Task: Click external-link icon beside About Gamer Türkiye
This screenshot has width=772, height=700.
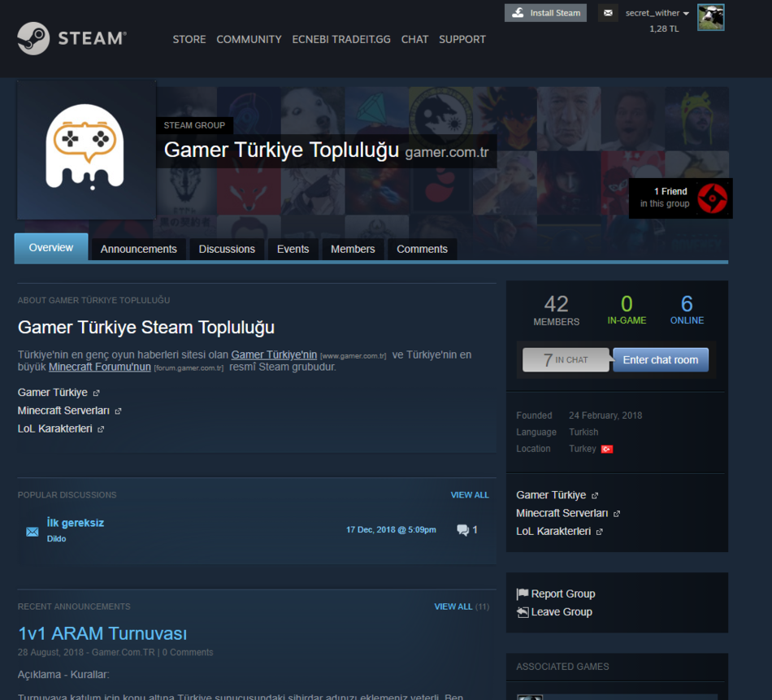Action: click(x=97, y=393)
